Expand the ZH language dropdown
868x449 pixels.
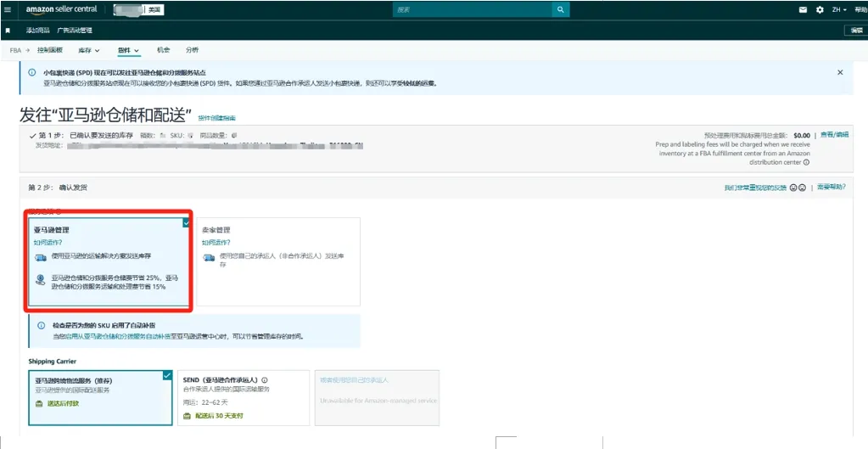pyautogui.click(x=838, y=10)
